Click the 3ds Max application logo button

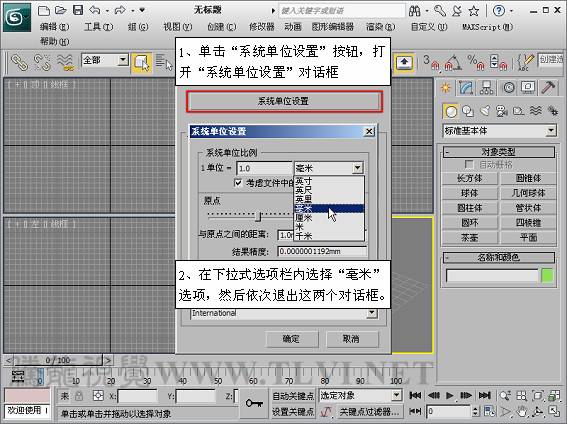coord(17,17)
